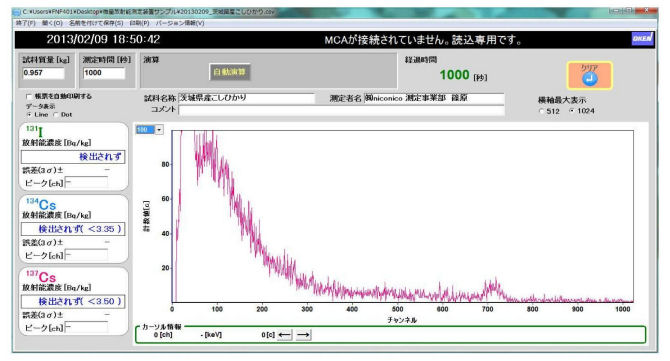Click the DKEN logo icon
Viewport: 670px width, 361px height.
coord(642,39)
